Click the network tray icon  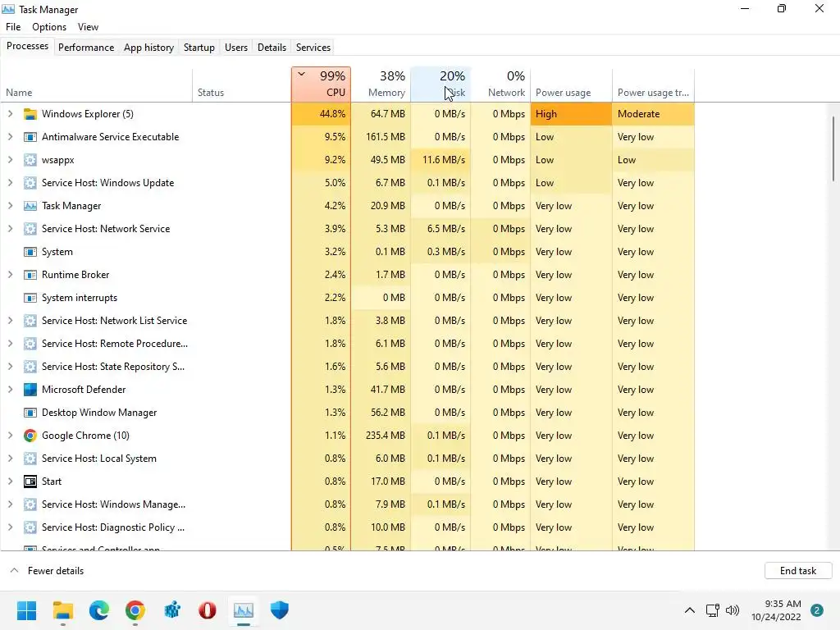click(x=713, y=610)
